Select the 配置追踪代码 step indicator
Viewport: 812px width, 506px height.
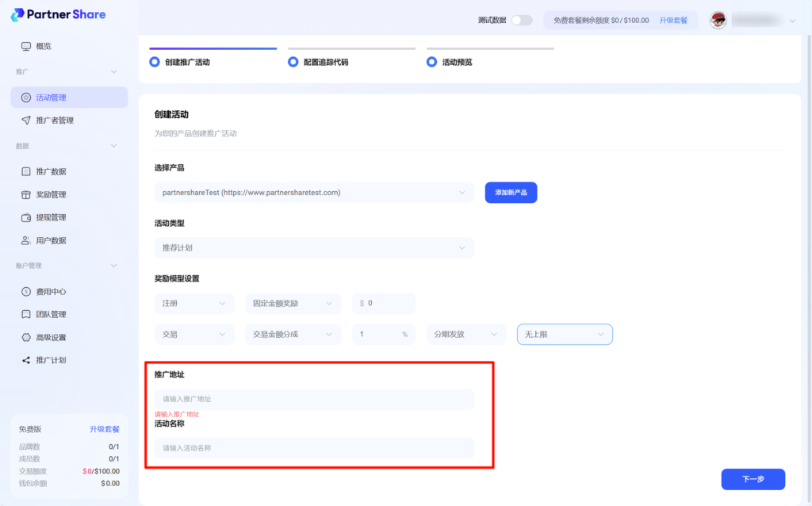[293, 62]
